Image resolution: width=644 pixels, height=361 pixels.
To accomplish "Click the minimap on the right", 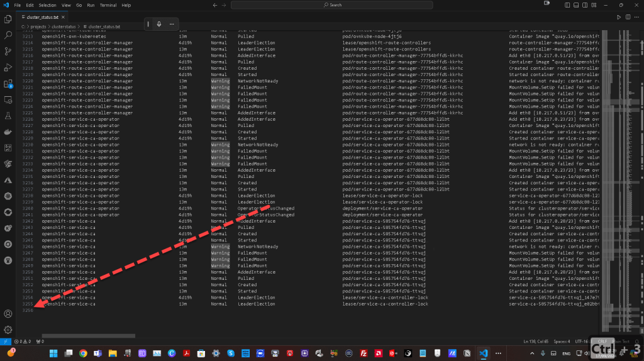I will 619,181.
